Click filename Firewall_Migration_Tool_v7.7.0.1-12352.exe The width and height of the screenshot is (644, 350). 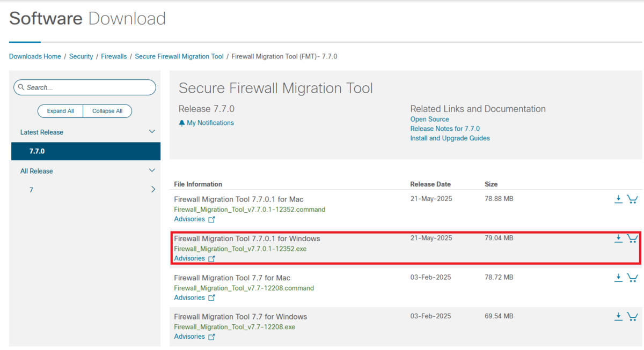pyautogui.click(x=240, y=249)
